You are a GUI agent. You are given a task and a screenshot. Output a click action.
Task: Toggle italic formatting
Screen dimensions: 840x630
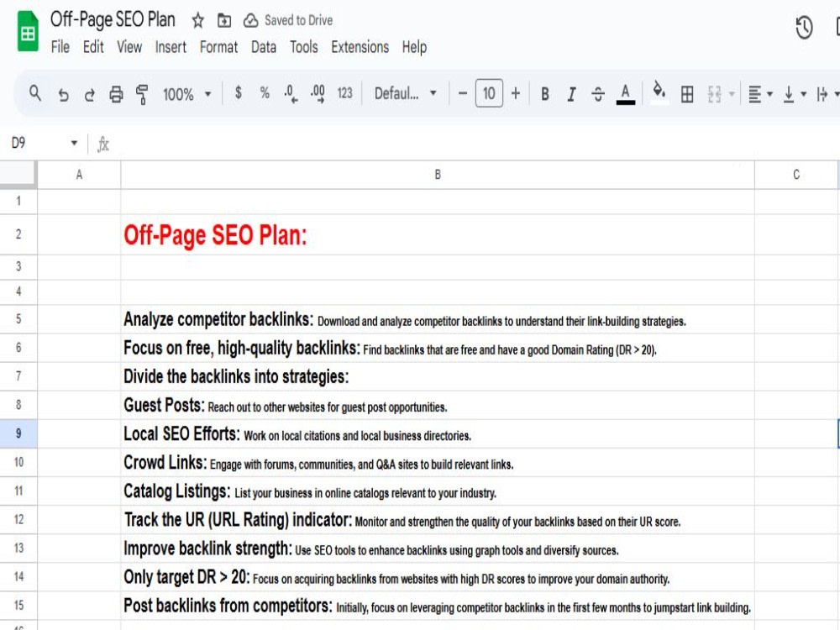pos(571,94)
